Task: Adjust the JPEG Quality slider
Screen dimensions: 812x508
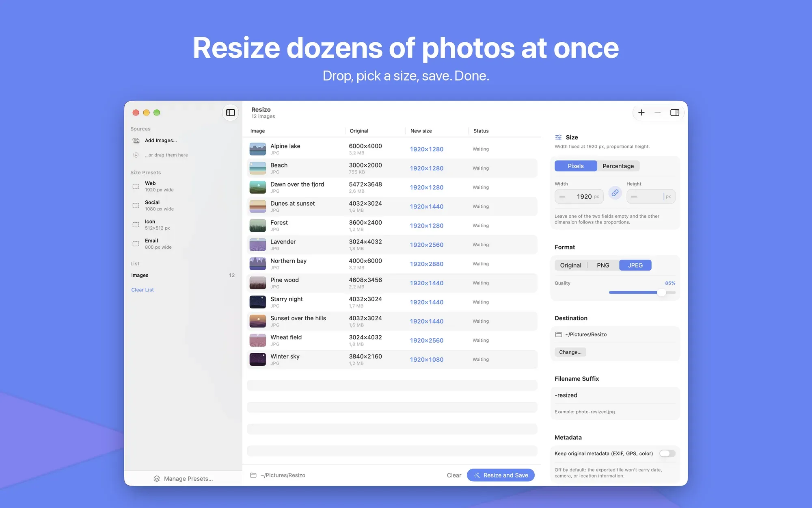Action: point(642,293)
